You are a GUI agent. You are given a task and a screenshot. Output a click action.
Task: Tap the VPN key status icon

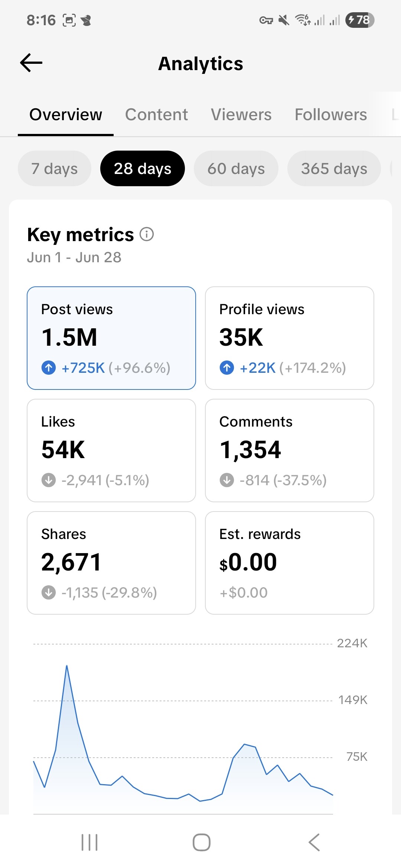point(266,20)
